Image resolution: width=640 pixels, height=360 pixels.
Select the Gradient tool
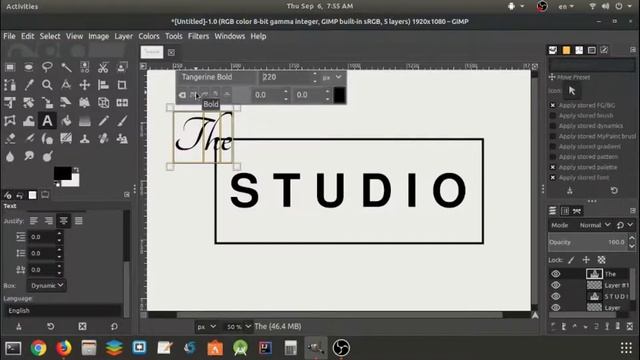tap(84, 121)
